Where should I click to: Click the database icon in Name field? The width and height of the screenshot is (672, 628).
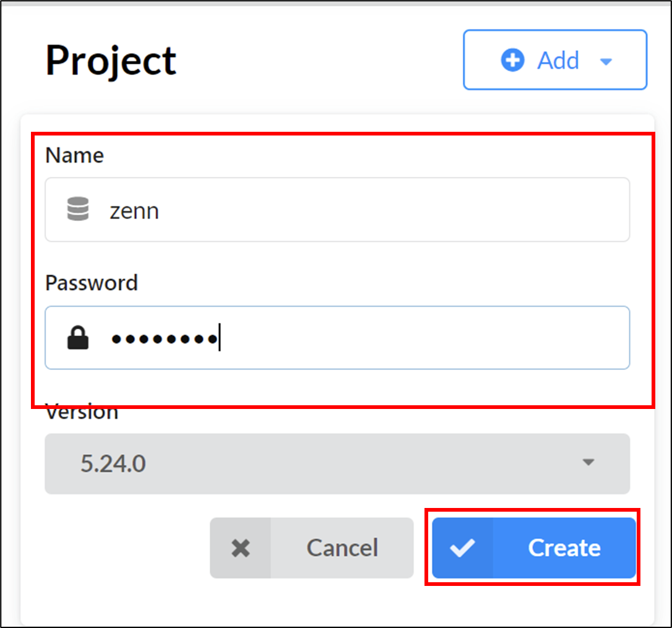pyautogui.click(x=78, y=209)
